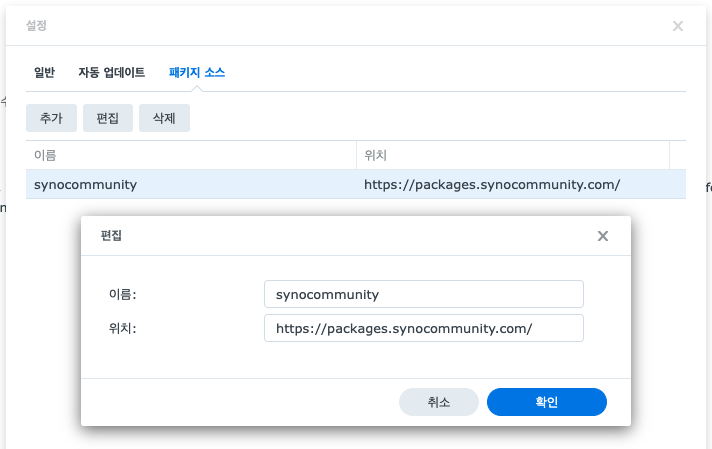This screenshot has width=712, height=449.
Task: Select the 패키지 소스 tab
Action: click(197, 72)
